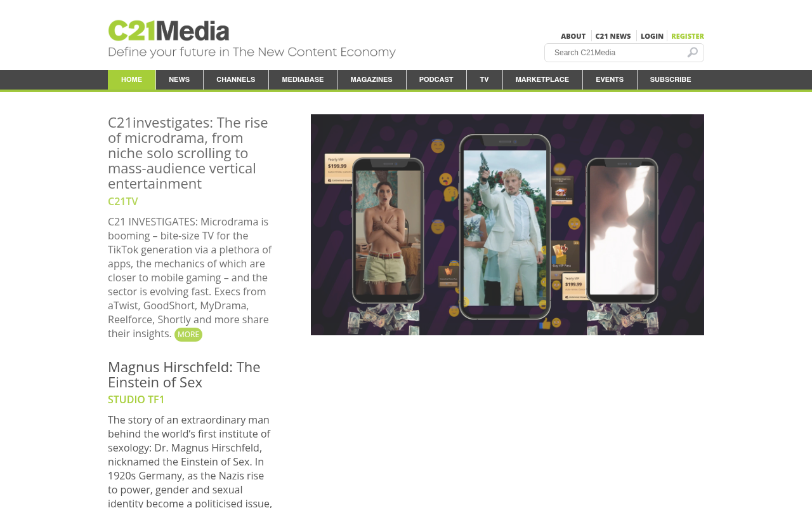Go to MEDIABASE in navigation bar
This screenshot has width=812, height=508.
coord(303,79)
